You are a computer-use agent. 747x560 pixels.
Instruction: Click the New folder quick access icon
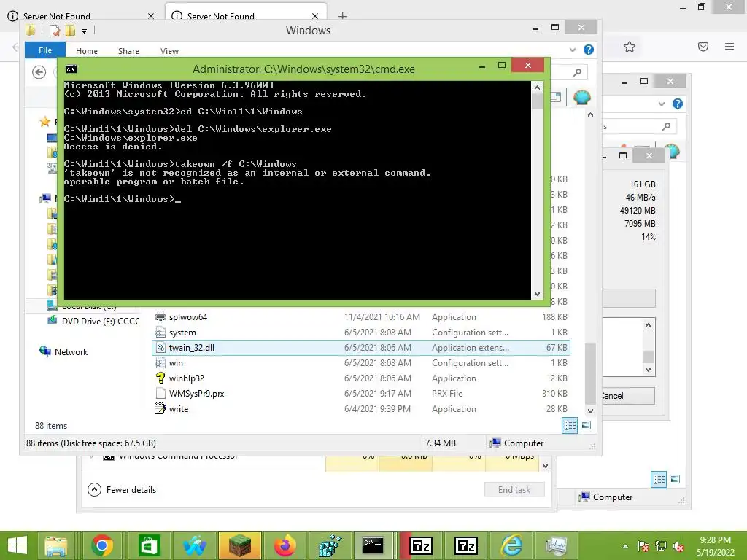(x=70, y=31)
